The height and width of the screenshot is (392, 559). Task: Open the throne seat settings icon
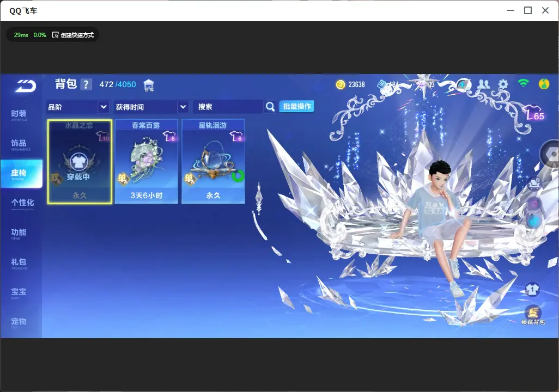point(534,183)
